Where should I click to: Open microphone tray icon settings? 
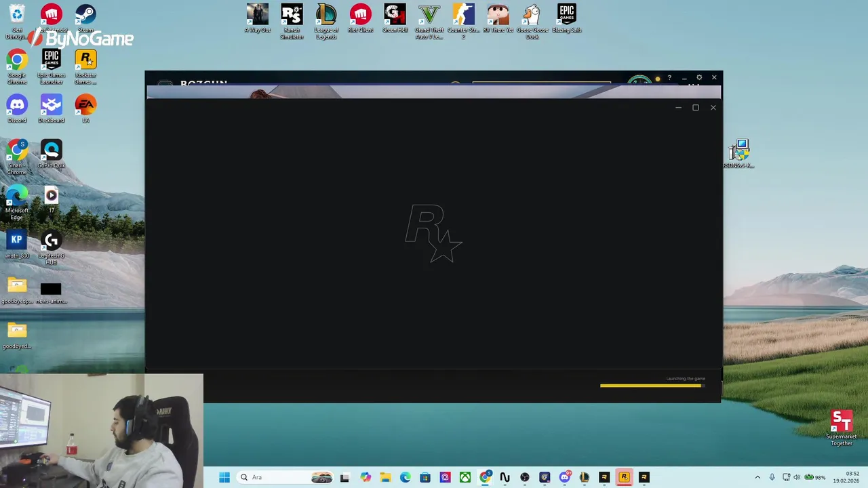[772, 477]
